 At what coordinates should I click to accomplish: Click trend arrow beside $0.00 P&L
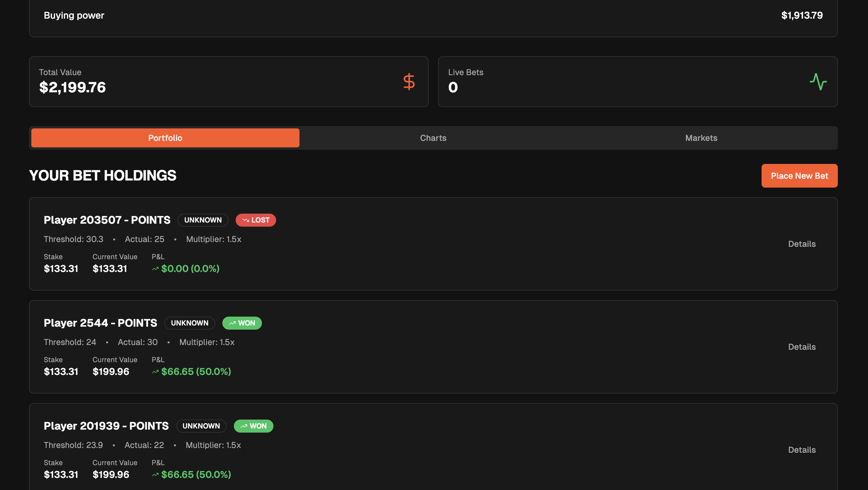tap(155, 269)
